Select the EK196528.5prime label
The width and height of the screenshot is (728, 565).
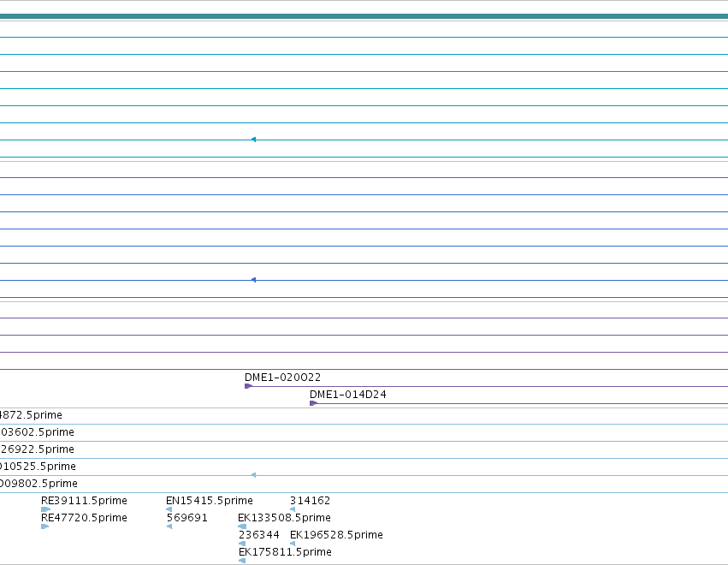[x=336, y=535]
